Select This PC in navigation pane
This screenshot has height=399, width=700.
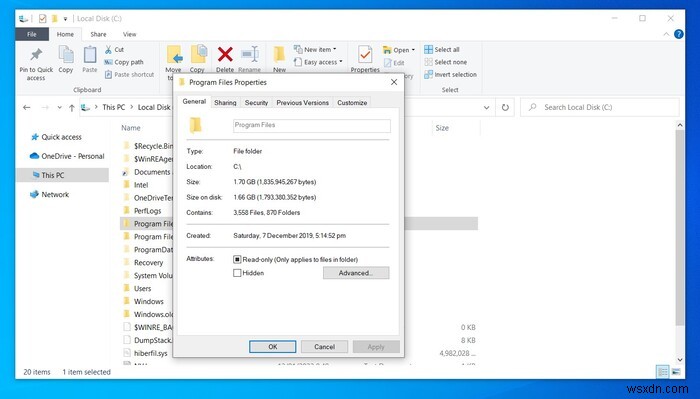pyautogui.click(x=62, y=175)
